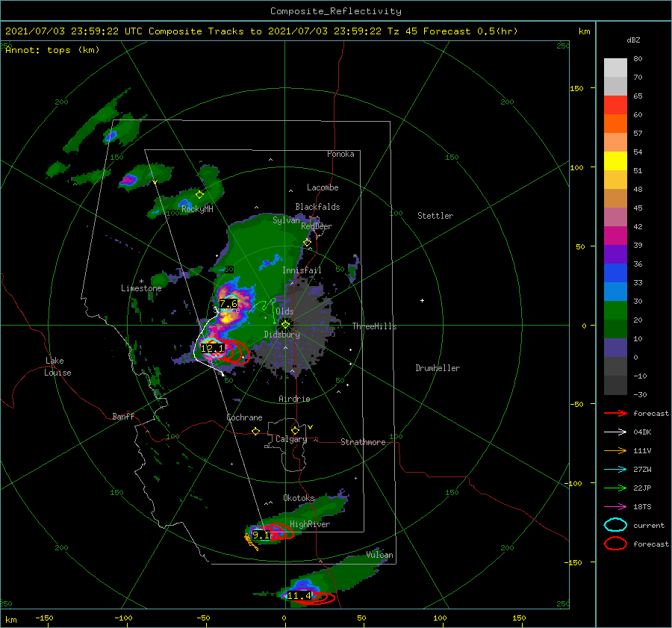Click the yellow diamond marker at RedDeer
Image resolution: width=672 pixels, height=628 pixels.
pyautogui.click(x=307, y=243)
